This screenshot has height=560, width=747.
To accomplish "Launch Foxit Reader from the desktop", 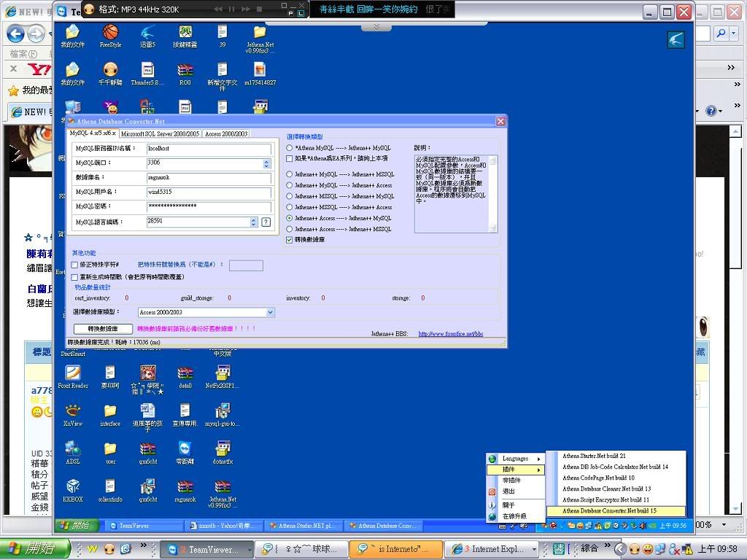I will point(73,377).
